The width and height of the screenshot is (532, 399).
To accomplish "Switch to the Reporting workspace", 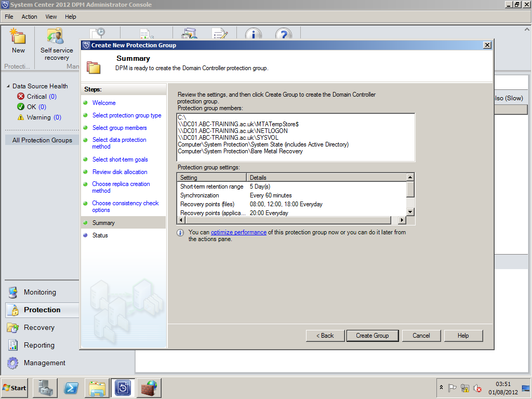I will click(x=39, y=345).
